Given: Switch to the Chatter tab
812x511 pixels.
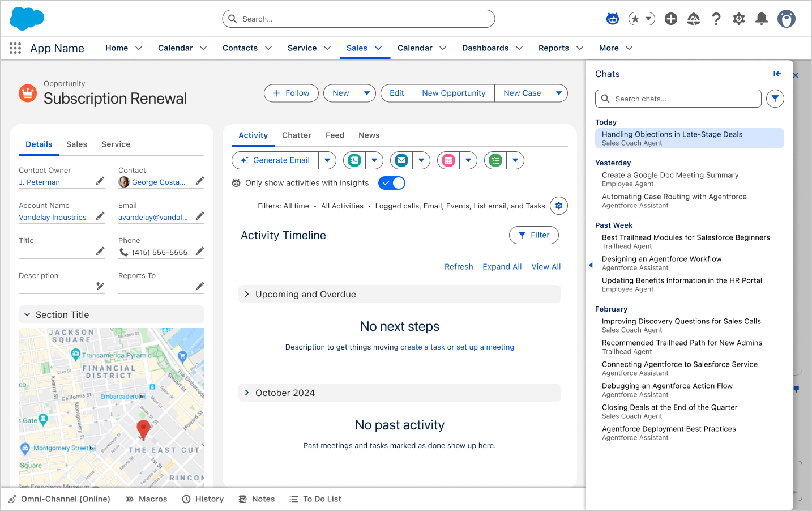Looking at the screenshot, I should tap(297, 135).
